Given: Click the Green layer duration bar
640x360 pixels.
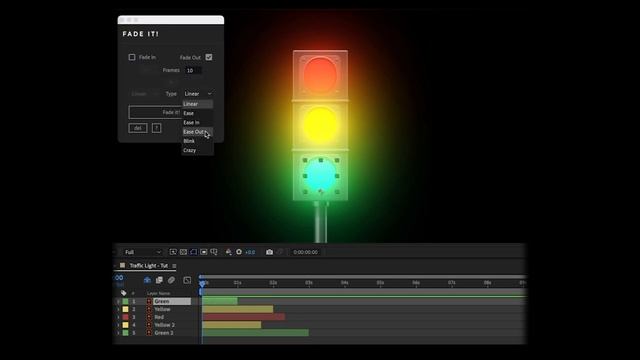Looking at the screenshot, I should (220, 301).
